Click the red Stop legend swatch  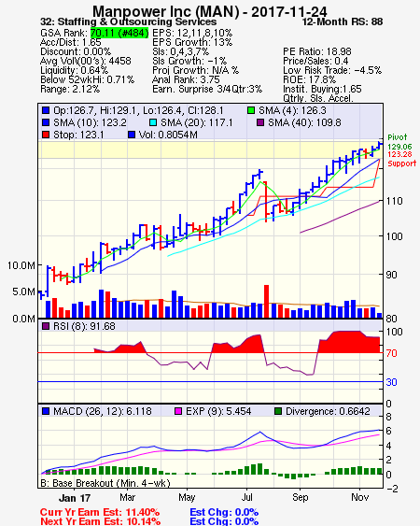coord(46,135)
